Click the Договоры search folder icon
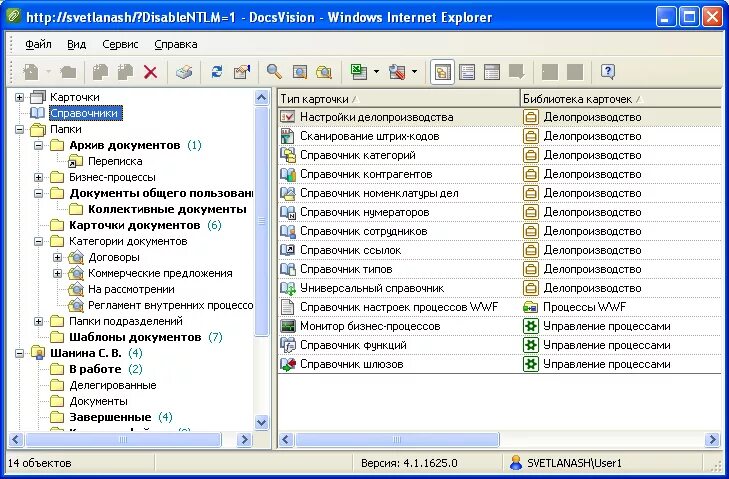729x479 pixels. coord(76,257)
